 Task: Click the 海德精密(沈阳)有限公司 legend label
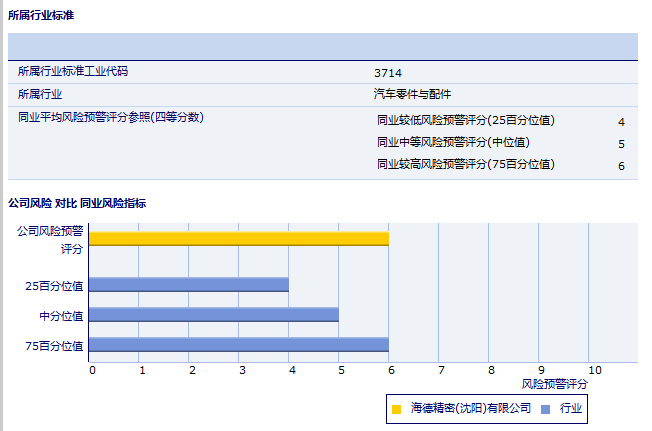(x=470, y=409)
